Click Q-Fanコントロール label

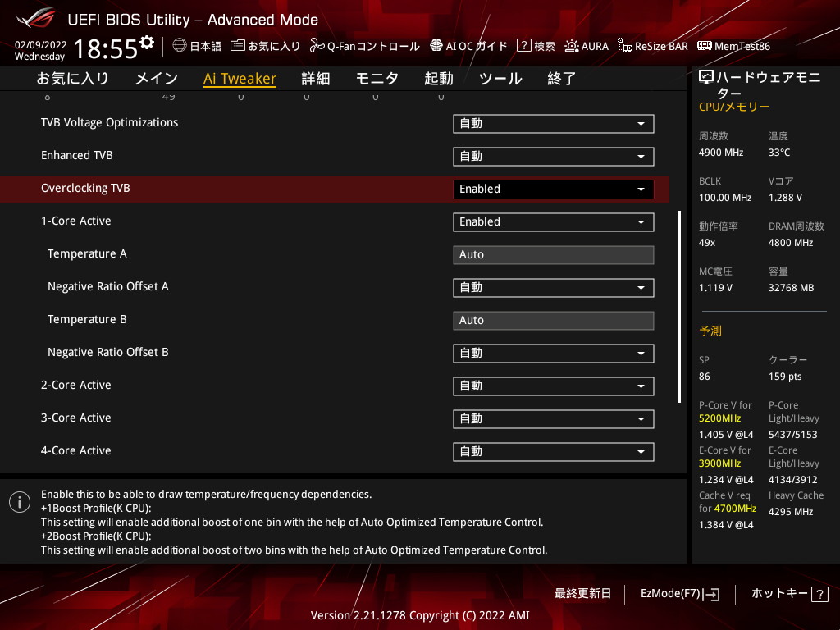(x=373, y=46)
